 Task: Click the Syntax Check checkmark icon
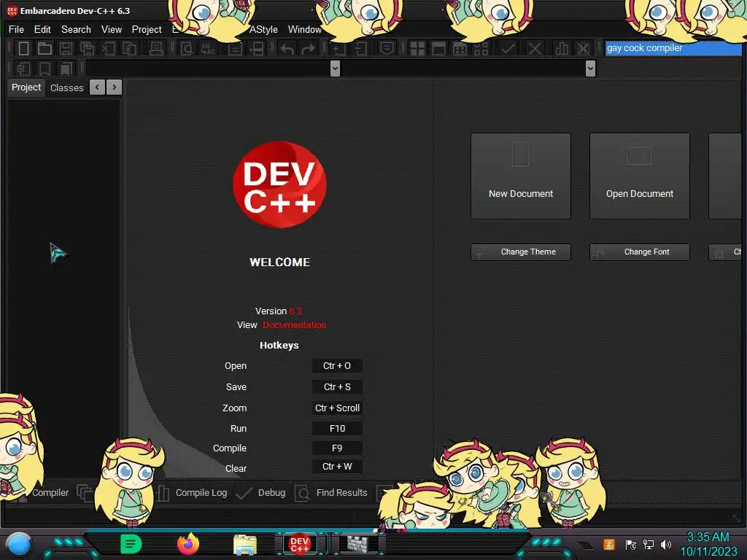tap(508, 49)
